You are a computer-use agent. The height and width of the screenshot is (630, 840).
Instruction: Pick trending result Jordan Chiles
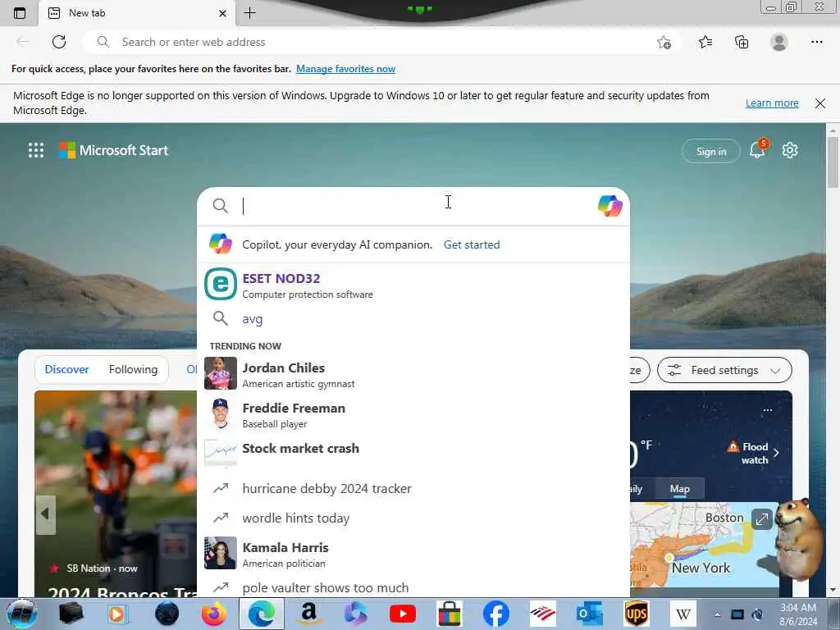click(x=413, y=374)
